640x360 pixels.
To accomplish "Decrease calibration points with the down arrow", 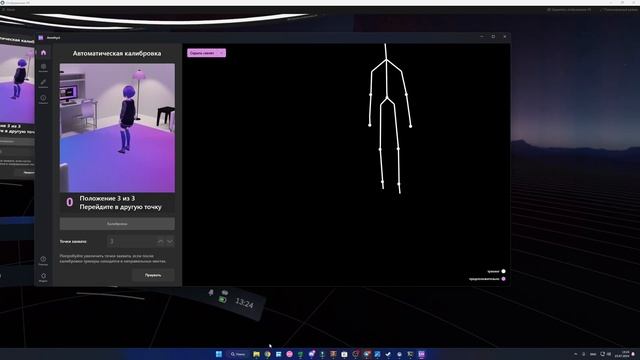I will click(170, 241).
